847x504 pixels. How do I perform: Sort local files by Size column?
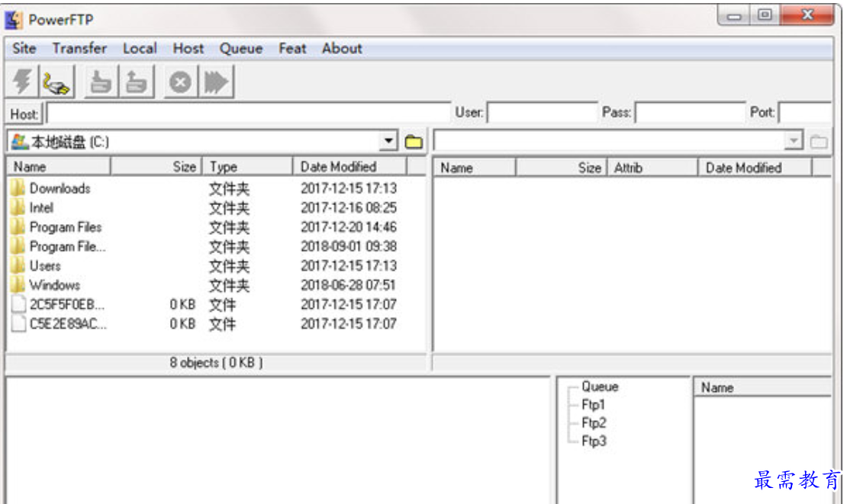coord(156,167)
